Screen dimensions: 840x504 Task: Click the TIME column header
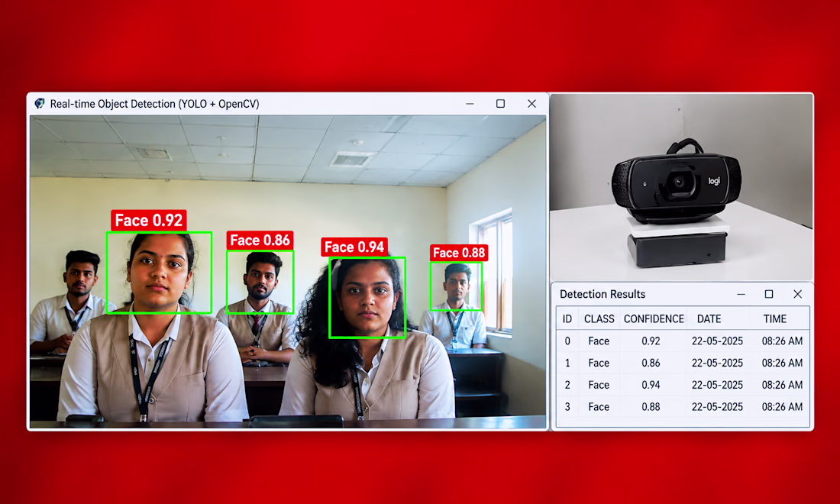coord(774,318)
